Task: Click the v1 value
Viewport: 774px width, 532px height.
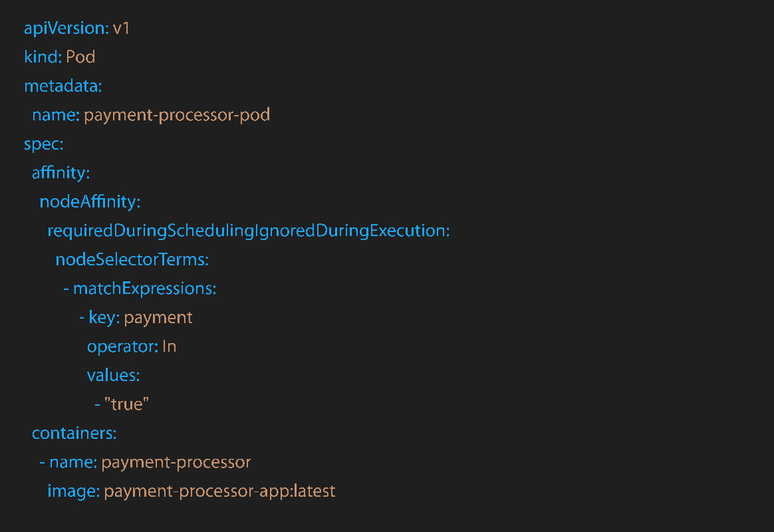Action: [121, 29]
